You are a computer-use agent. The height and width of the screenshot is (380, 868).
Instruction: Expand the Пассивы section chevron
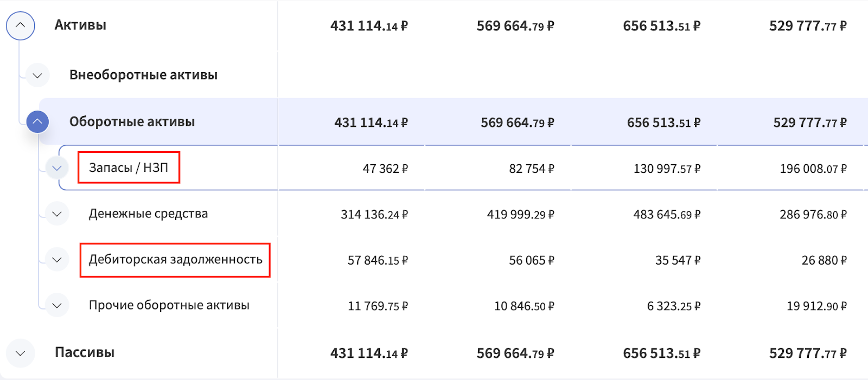coord(21,353)
